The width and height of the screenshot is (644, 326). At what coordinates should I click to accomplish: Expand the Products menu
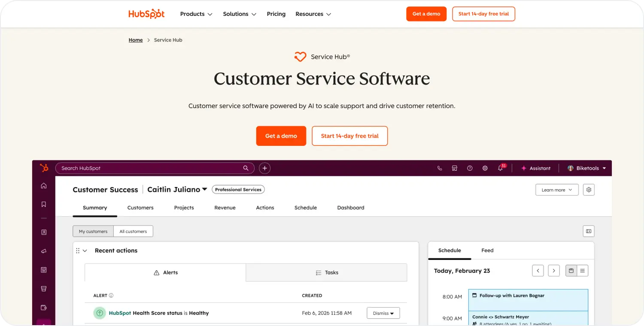pyautogui.click(x=196, y=14)
